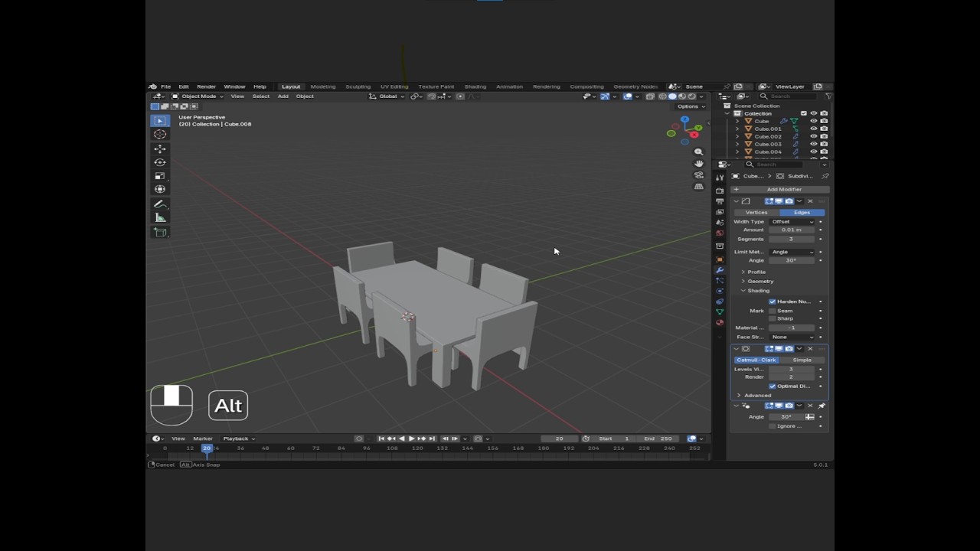Switch to the Shading workspace tab
This screenshot has width=980, height=551.
point(475,86)
